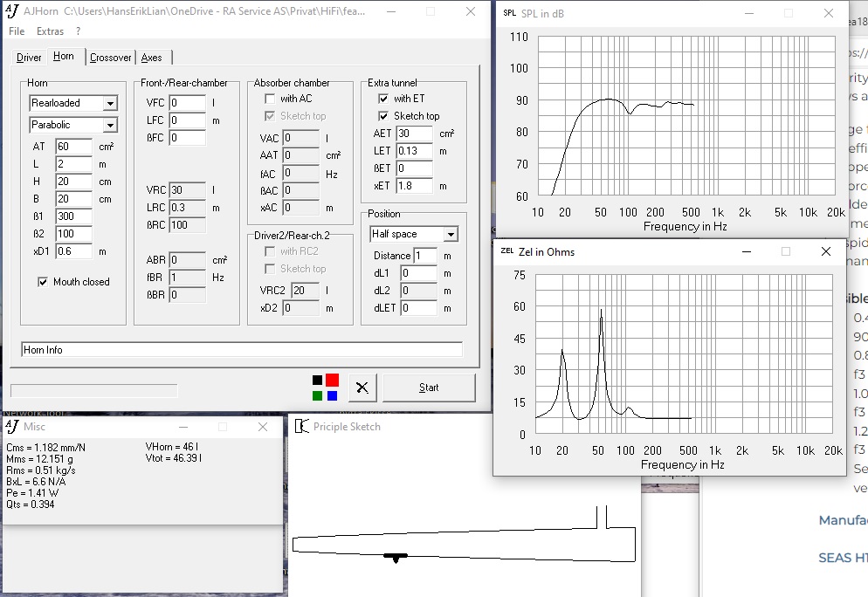The image size is (868, 597).
Task: Click the AET extra tunnel area field
Action: (415, 134)
